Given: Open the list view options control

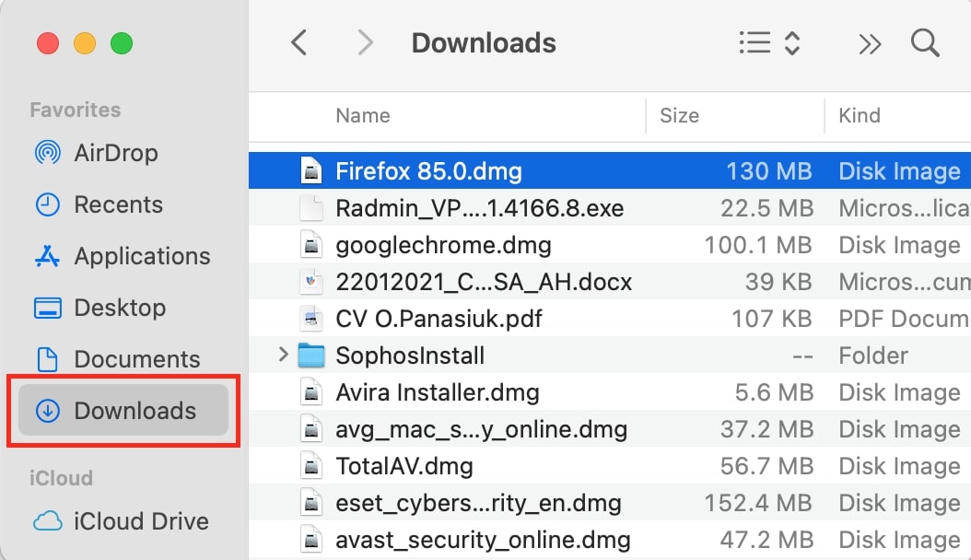Looking at the screenshot, I should (x=770, y=43).
